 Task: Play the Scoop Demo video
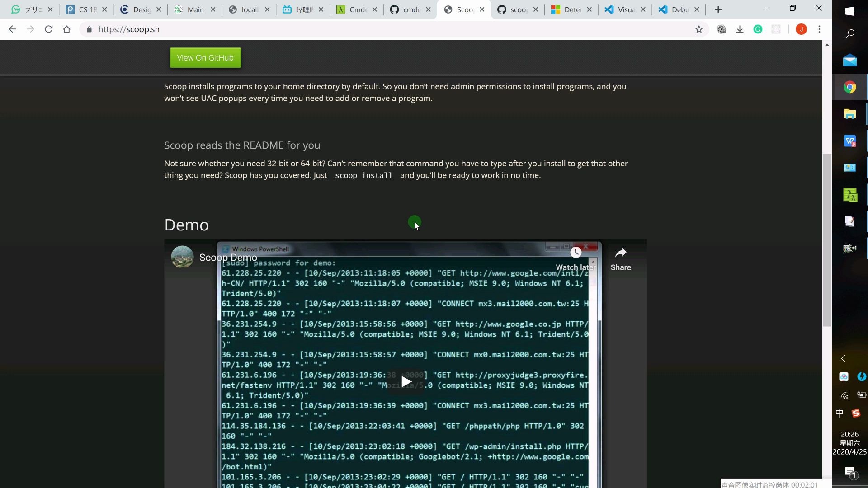pos(406,382)
